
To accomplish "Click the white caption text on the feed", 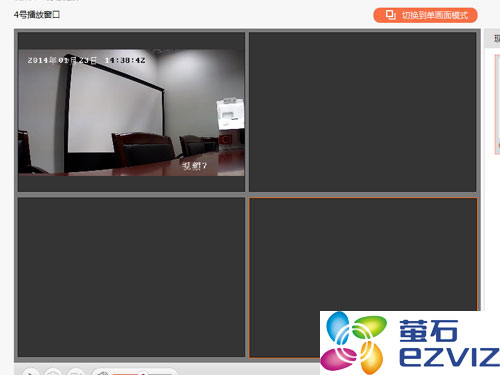I will coord(194,166).
